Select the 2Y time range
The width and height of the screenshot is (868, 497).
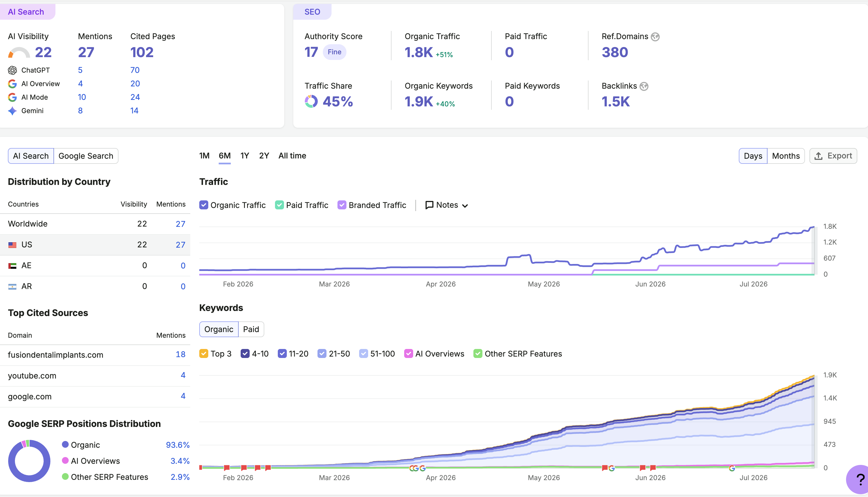pyautogui.click(x=264, y=156)
